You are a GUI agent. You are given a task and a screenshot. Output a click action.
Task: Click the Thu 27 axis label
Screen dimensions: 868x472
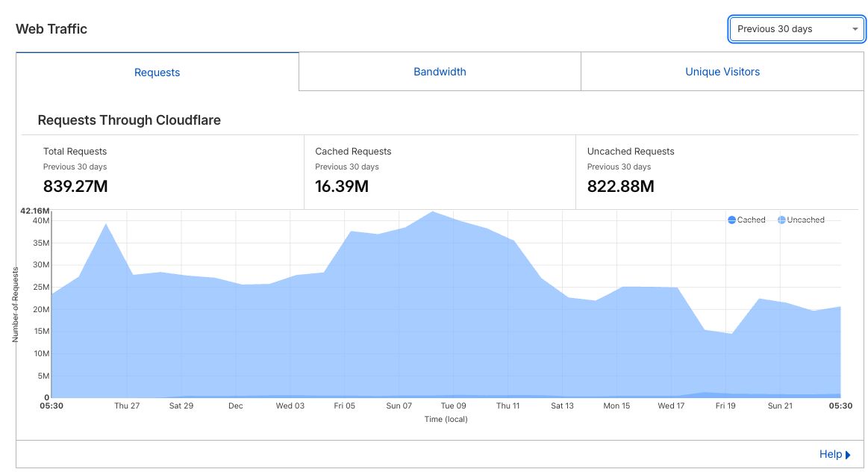126,406
